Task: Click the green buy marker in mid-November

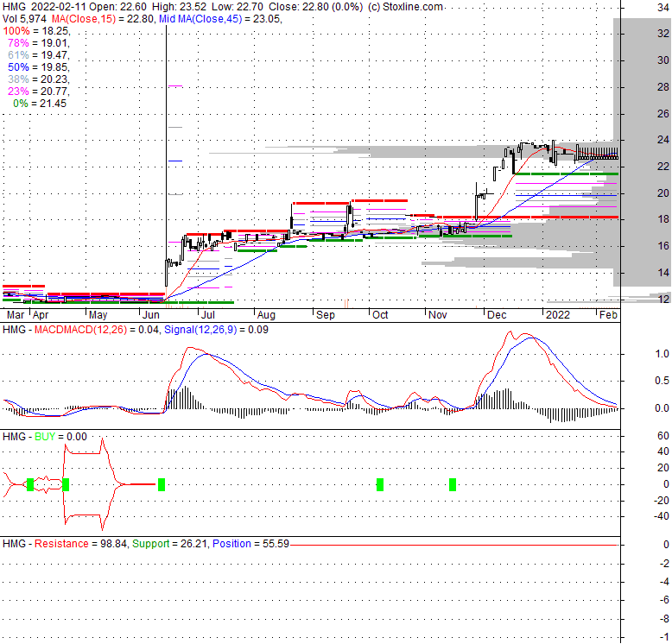Action: (x=453, y=484)
